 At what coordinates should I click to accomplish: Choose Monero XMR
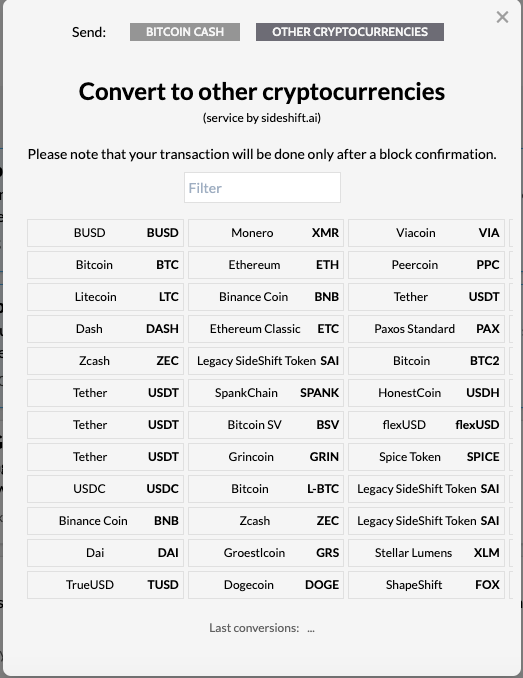click(266, 233)
